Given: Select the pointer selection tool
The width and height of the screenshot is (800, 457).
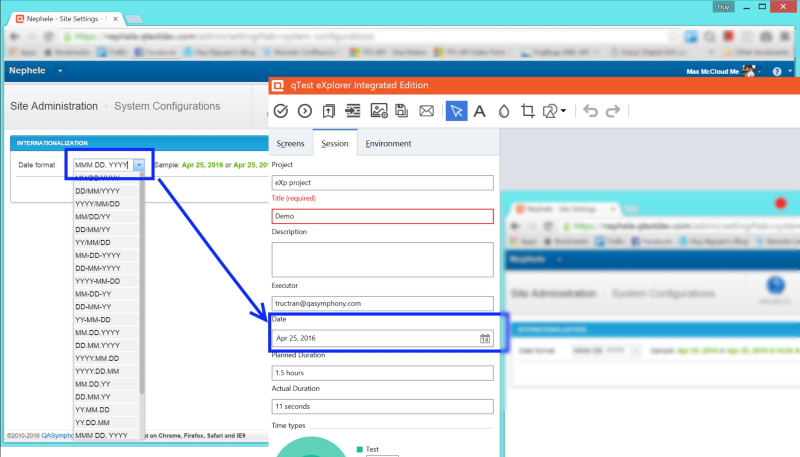Looking at the screenshot, I should pos(457,111).
